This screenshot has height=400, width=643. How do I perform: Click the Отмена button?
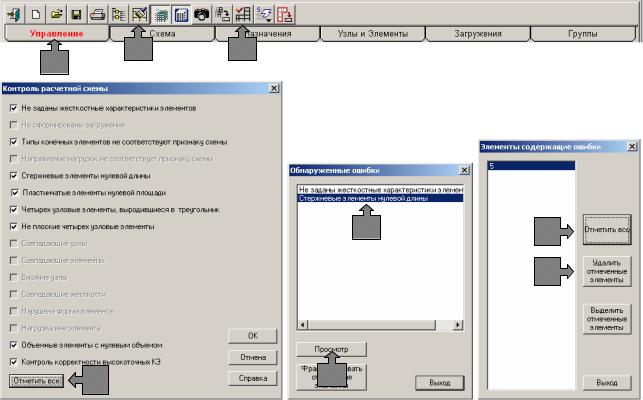(x=253, y=357)
